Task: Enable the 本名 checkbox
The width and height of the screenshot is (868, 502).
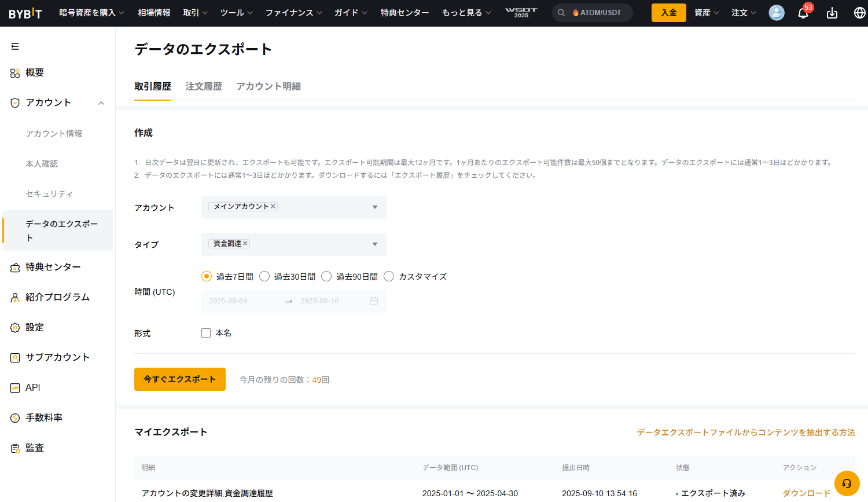Action: tap(206, 332)
